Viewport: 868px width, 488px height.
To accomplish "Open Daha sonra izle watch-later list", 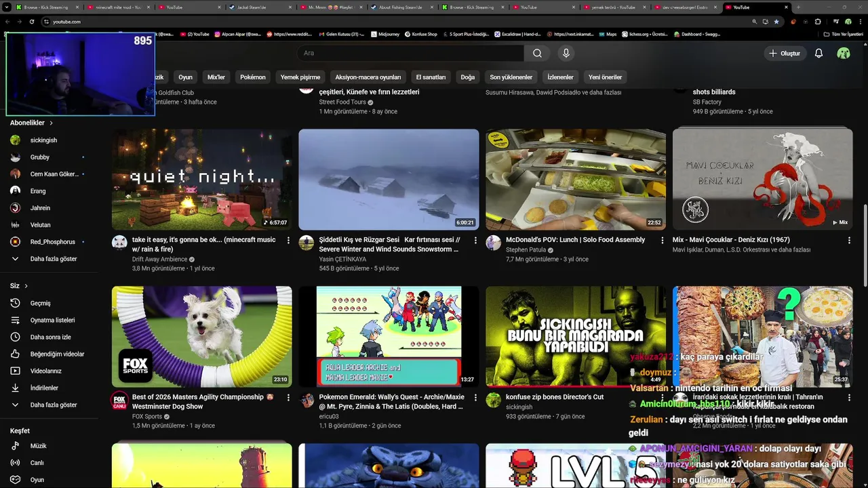I will click(x=49, y=337).
